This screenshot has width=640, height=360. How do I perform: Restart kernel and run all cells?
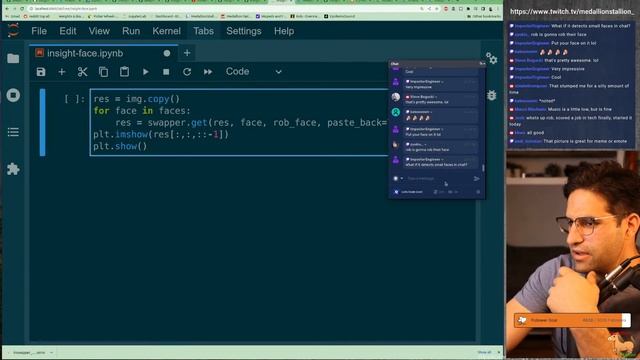208,72
